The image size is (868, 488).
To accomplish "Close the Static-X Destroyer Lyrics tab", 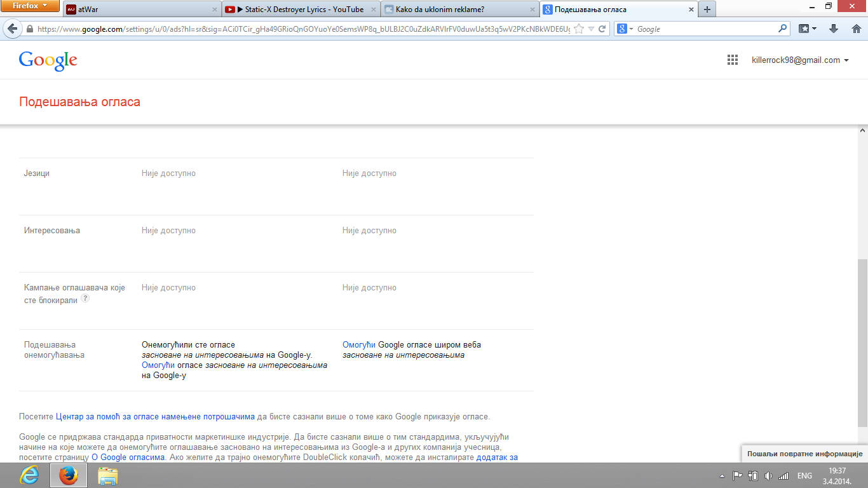I will pyautogui.click(x=373, y=10).
